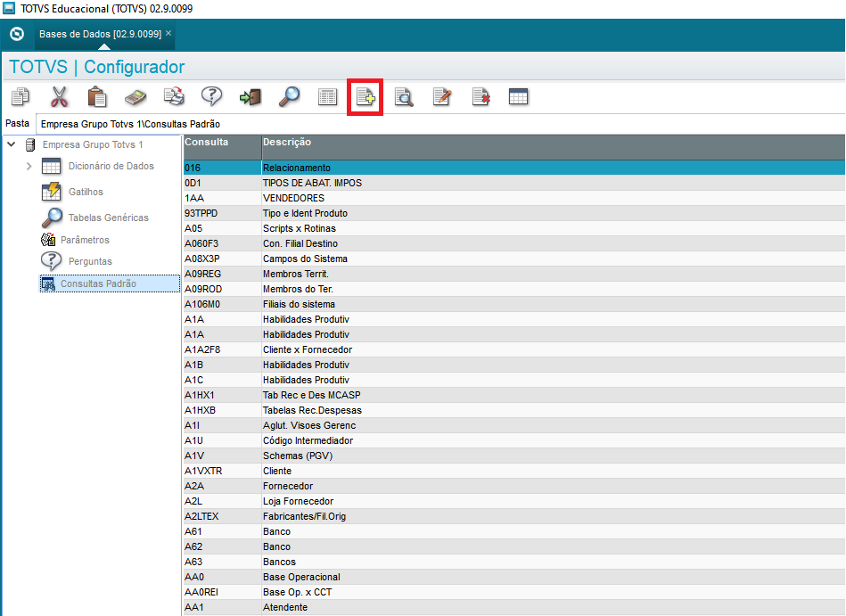Select row A1A2F8 Cliente x Fornecedor
This screenshot has width=846, height=616.
click(x=514, y=349)
